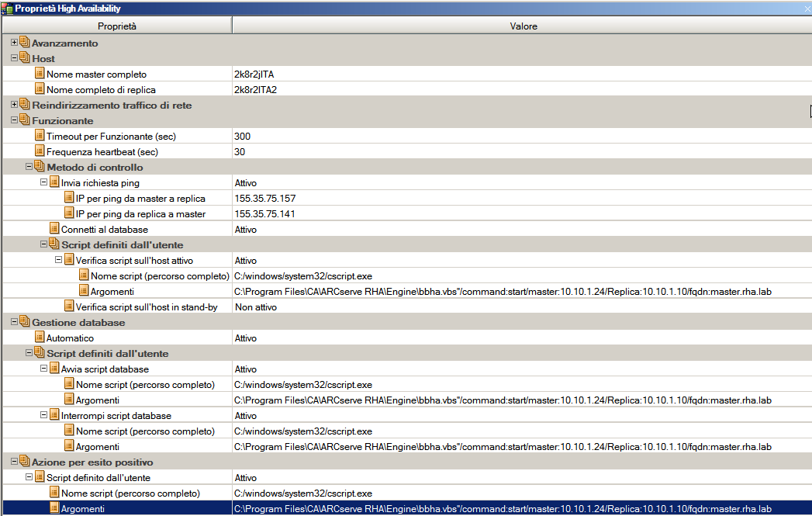This screenshot has width=812, height=516.
Task: Click Verifica script sull'host in stand-by icon
Action: point(69,306)
